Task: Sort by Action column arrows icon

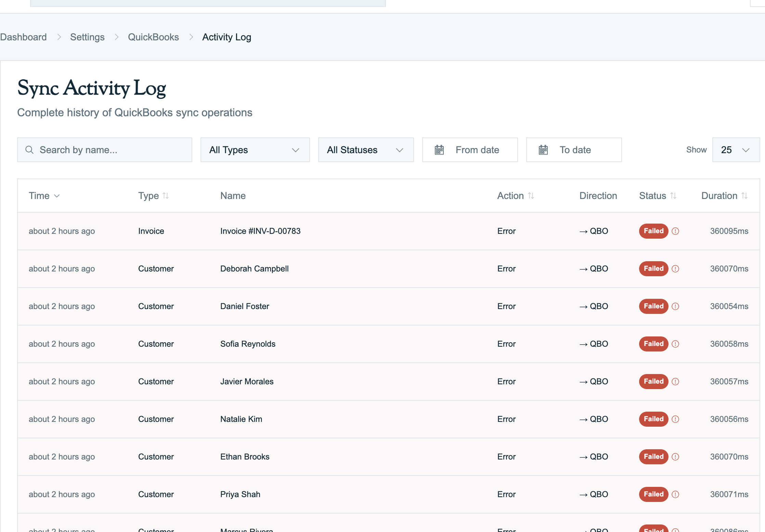Action: tap(531, 196)
